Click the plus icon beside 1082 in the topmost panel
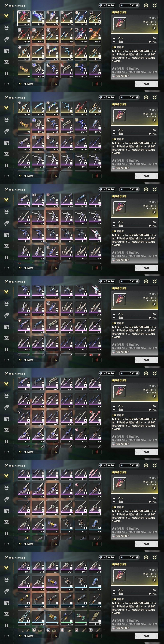The width and height of the screenshot is (164, 644). click(137, 5)
